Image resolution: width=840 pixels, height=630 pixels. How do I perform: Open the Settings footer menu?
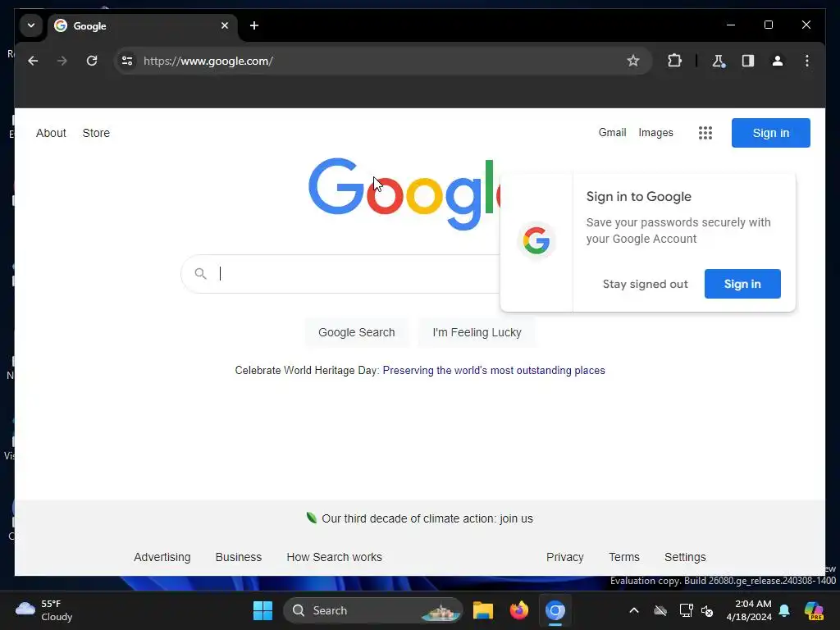[x=685, y=557]
